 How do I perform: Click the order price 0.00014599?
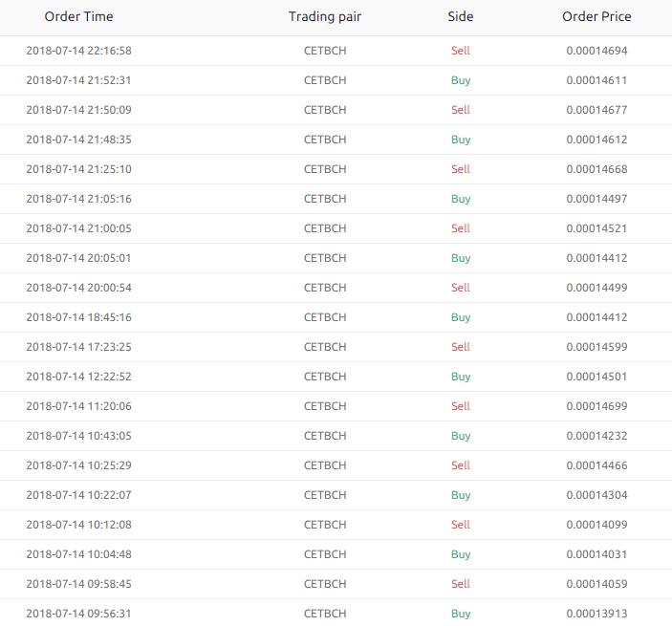click(x=596, y=347)
